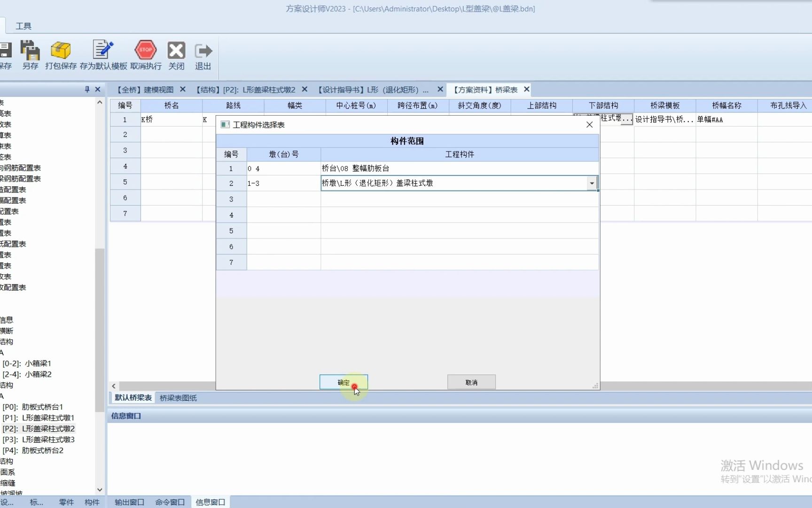Expand the 工程构件 dropdown arrow in row 2
The image size is (812, 508).
tap(592, 183)
